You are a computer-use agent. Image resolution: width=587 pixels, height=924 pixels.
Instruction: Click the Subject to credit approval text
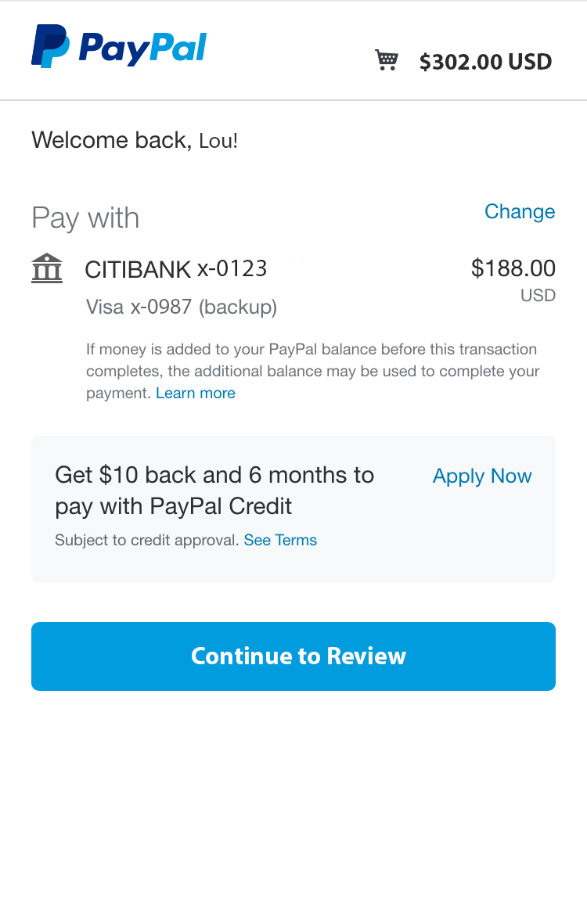(x=147, y=540)
